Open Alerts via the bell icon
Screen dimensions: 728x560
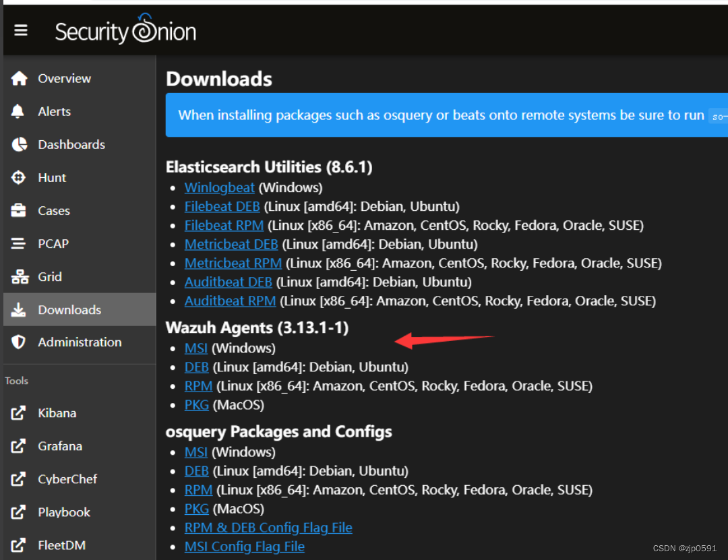(20, 111)
